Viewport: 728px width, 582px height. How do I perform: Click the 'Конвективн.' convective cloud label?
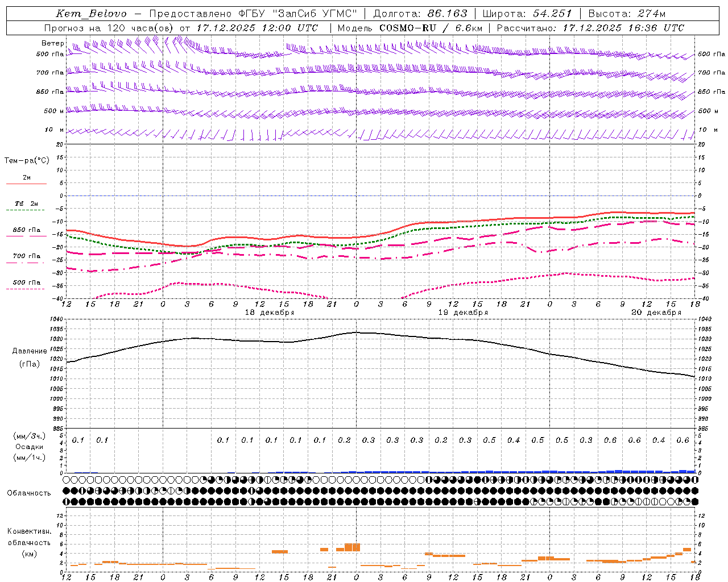[x=29, y=531]
